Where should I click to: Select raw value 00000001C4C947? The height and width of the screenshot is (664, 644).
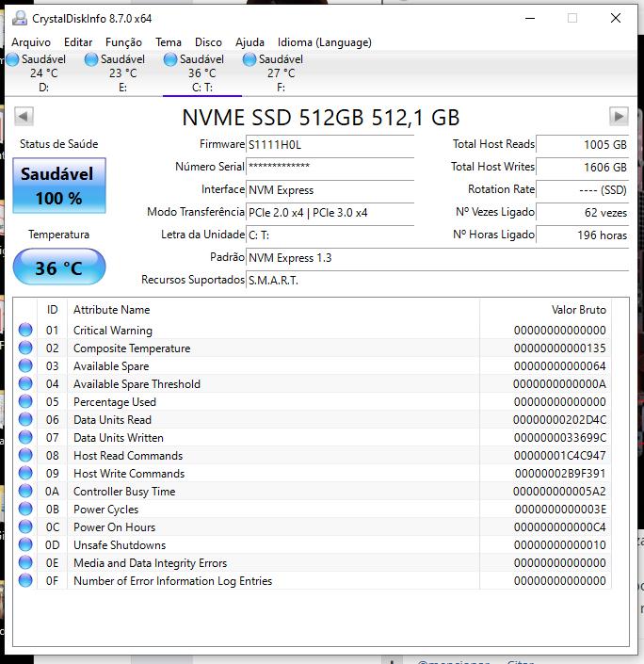(560, 455)
